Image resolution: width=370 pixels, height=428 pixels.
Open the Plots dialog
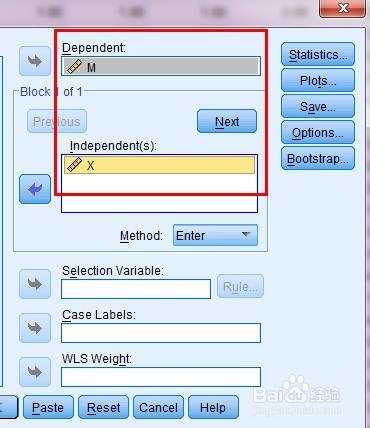click(x=318, y=80)
